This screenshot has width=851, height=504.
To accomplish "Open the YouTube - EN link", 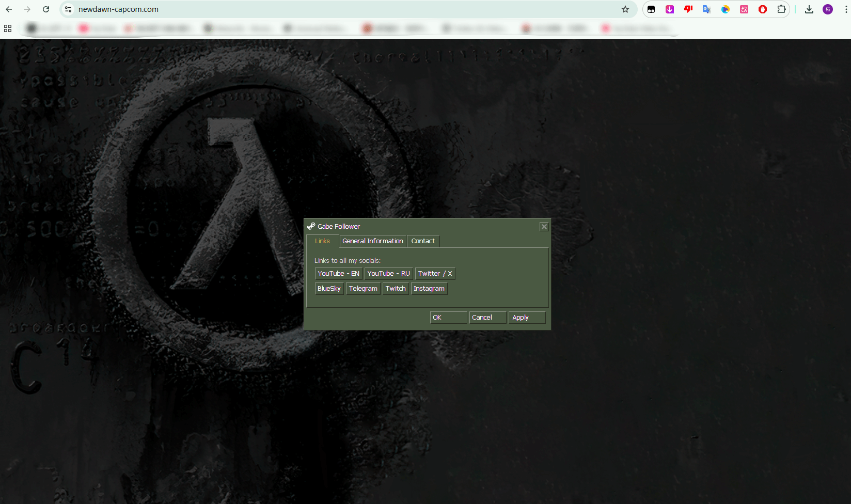I will pyautogui.click(x=338, y=274).
